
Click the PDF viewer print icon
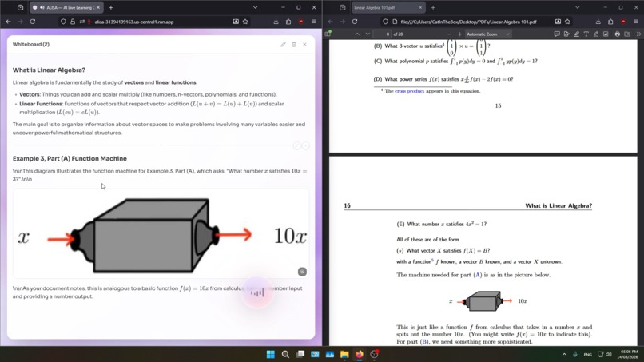point(617,34)
